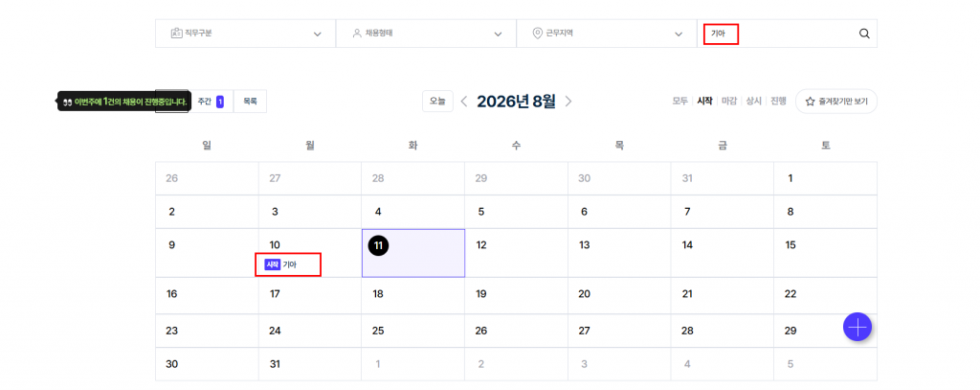Click the 직무구분 ID card icon
The width and height of the screenshot is (980, 390).
point(176,34)
